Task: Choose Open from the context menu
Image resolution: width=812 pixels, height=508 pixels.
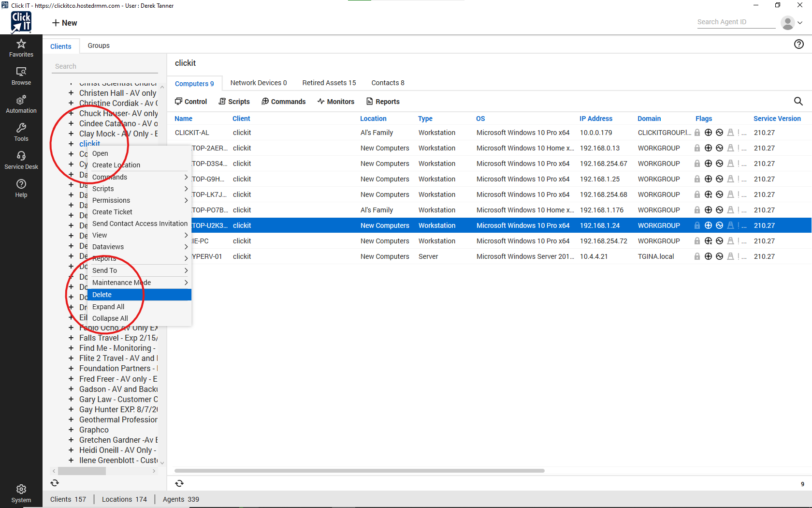Action: point(139,153)
